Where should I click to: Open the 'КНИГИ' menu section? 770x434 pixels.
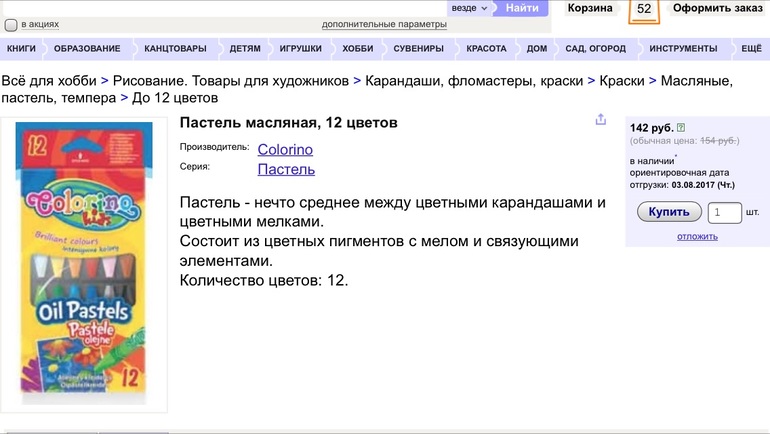click(21, 49)
